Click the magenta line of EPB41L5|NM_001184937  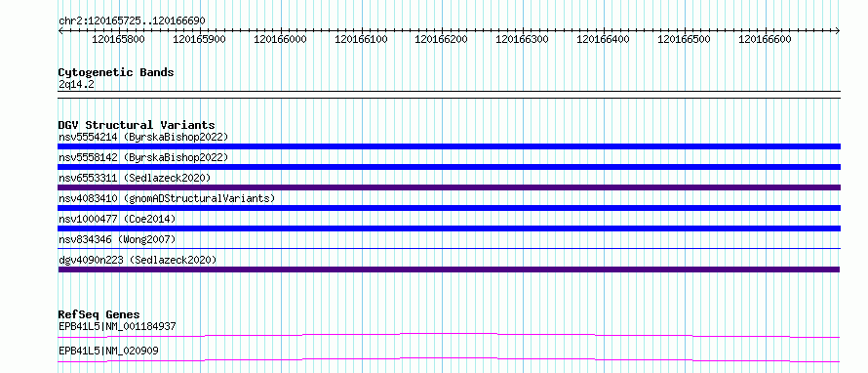point(449,335)
